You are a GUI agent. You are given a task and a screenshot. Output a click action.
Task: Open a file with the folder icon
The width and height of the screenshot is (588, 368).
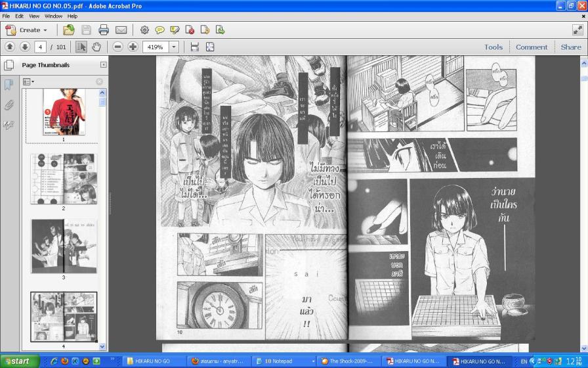pyautogui.click(x=69, y=30)
